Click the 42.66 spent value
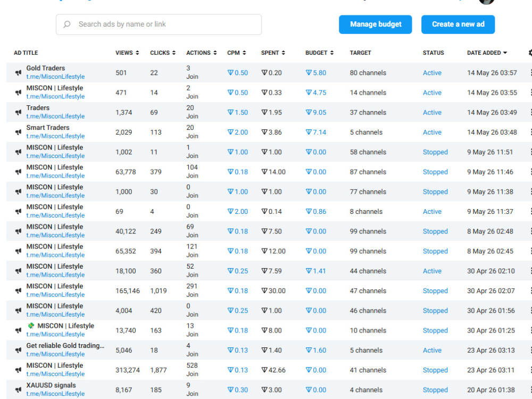Viewport: 532px width, 399px height. (x=273, y=370)
